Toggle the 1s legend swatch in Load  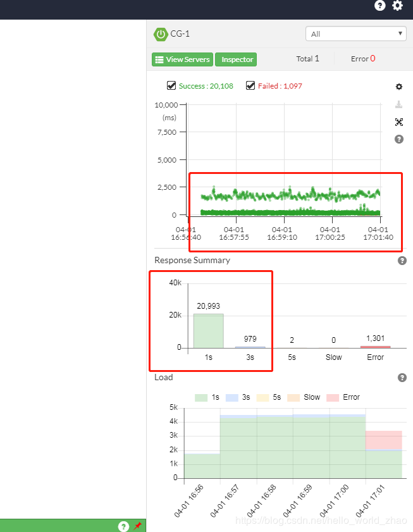point(201,398)
